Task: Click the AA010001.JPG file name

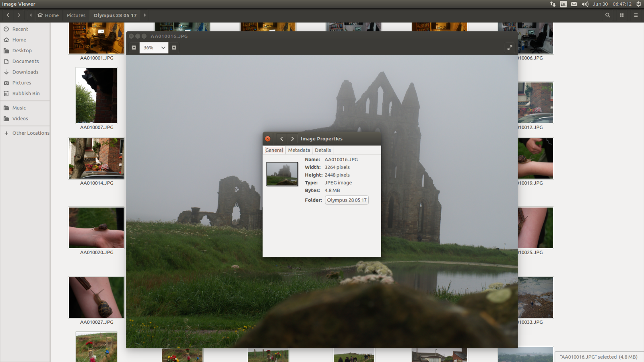Action: pyautogui.click(x=97, y=58)
